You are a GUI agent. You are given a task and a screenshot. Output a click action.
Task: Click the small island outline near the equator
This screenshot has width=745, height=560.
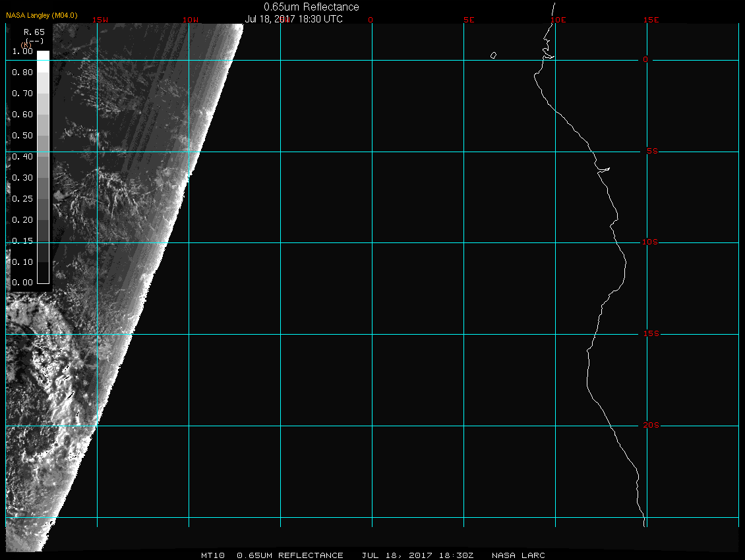[x=493, y=56]
